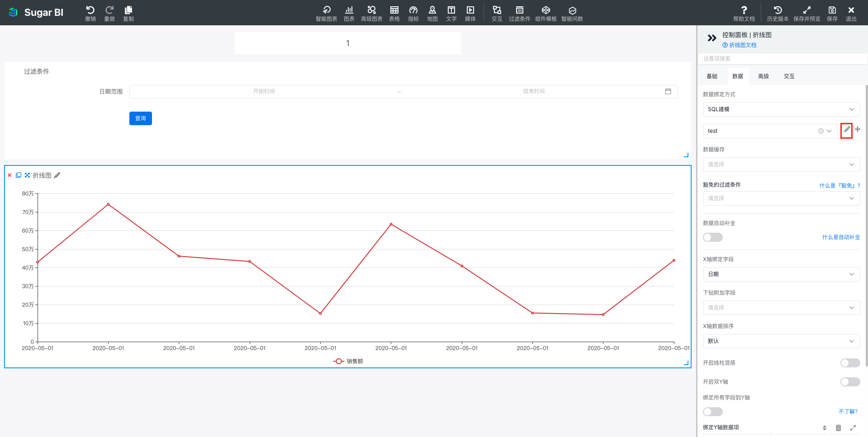868x437 pixels.
Task: Switch to the 基础 tab
Action: pyautogui.click(x=712, y=76)
